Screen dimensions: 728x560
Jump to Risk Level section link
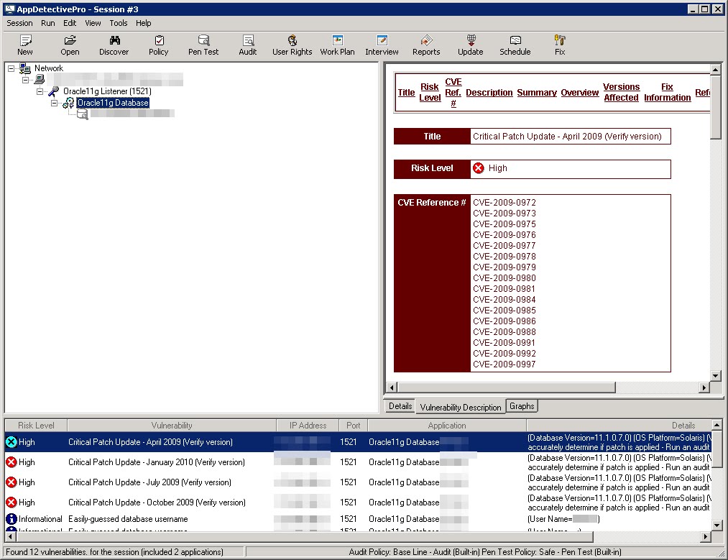(x=430, y=93)
